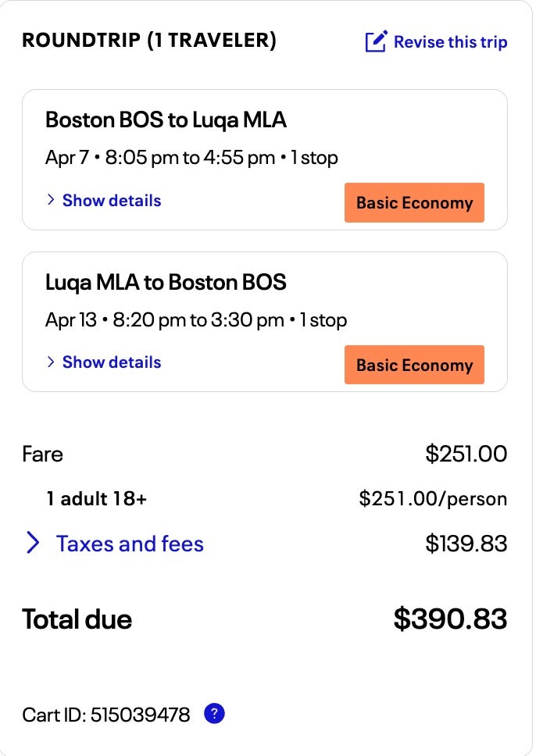Click Basic Economy badge on the return flight

click(x=414, y=365)
